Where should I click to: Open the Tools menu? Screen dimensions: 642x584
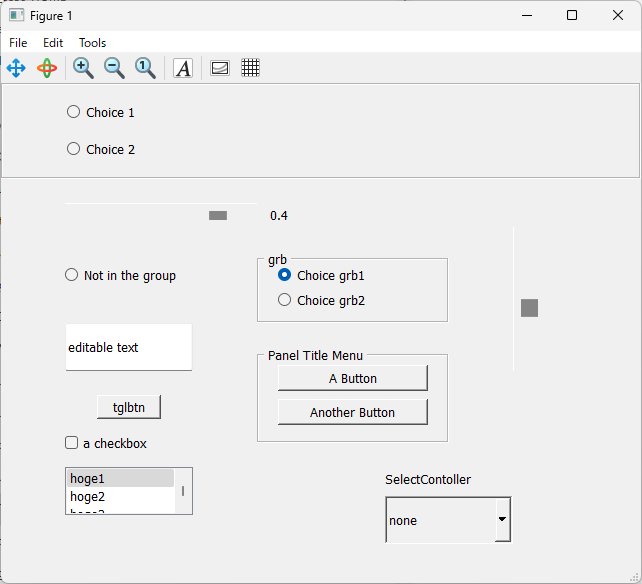point(93,43)
